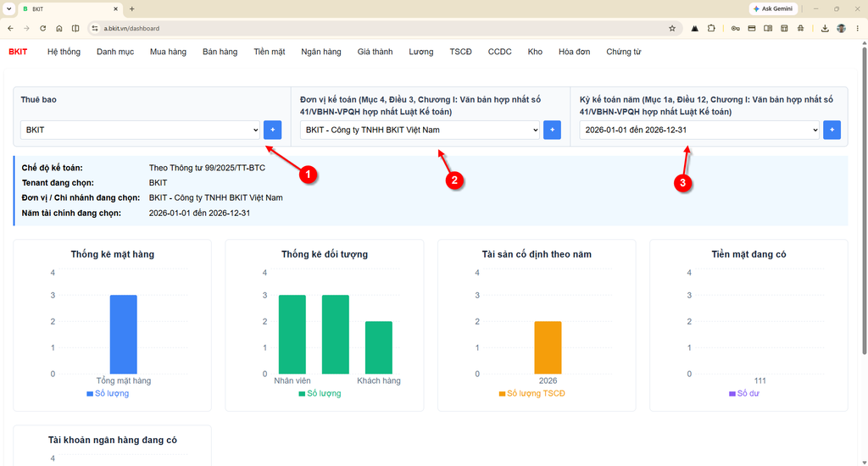Open the Giá thành menu
868x466 pixels.
[375, 52]
